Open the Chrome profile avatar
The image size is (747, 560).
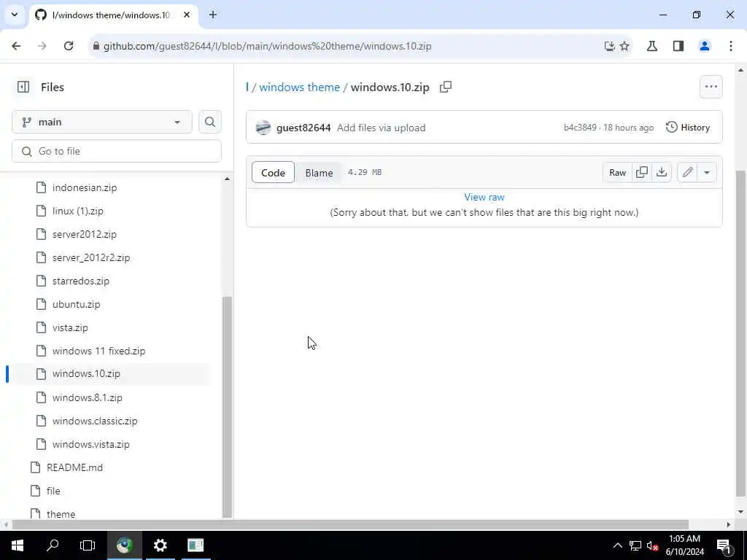pyautogui.click(x=704, y=46)
